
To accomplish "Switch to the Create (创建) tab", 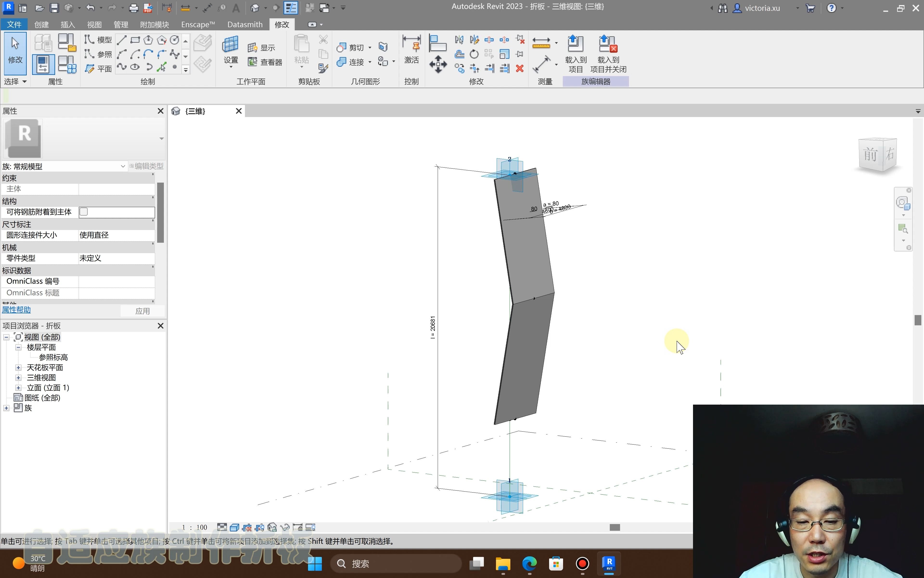I will (x=42, y=25).
